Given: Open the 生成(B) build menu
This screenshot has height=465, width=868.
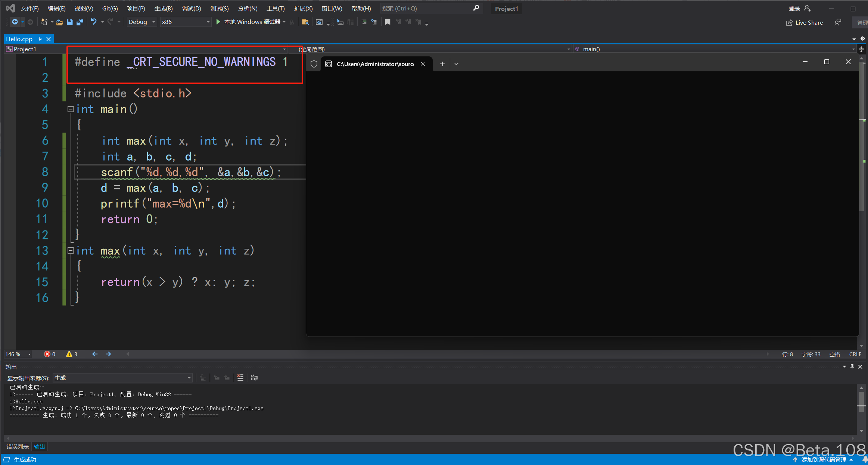Looking at the screenshot, I should (164, 8).
